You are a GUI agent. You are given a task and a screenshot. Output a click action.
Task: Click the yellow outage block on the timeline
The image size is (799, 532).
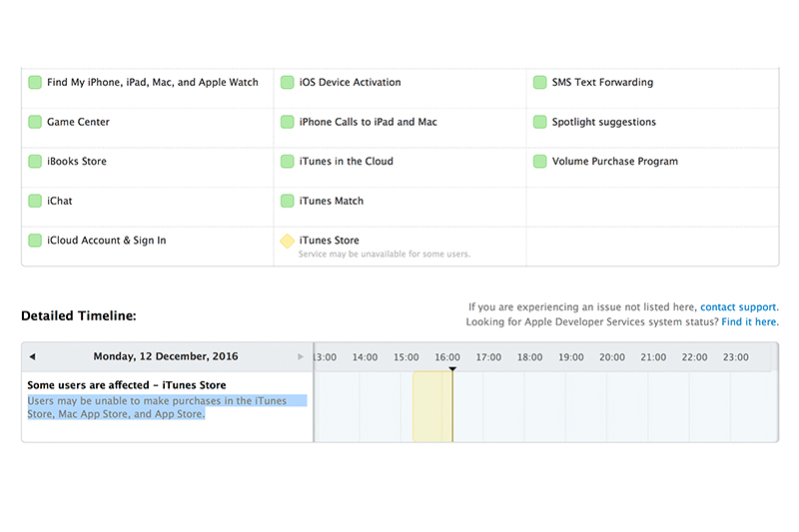431,406
